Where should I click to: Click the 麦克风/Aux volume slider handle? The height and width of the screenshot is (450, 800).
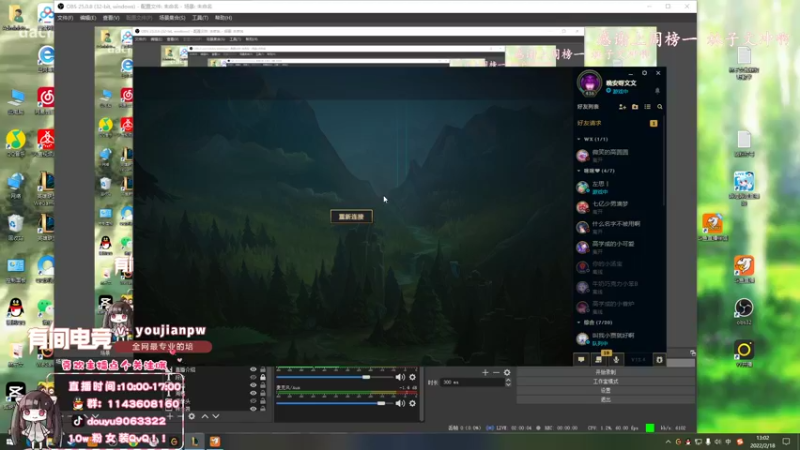(381, 403)
